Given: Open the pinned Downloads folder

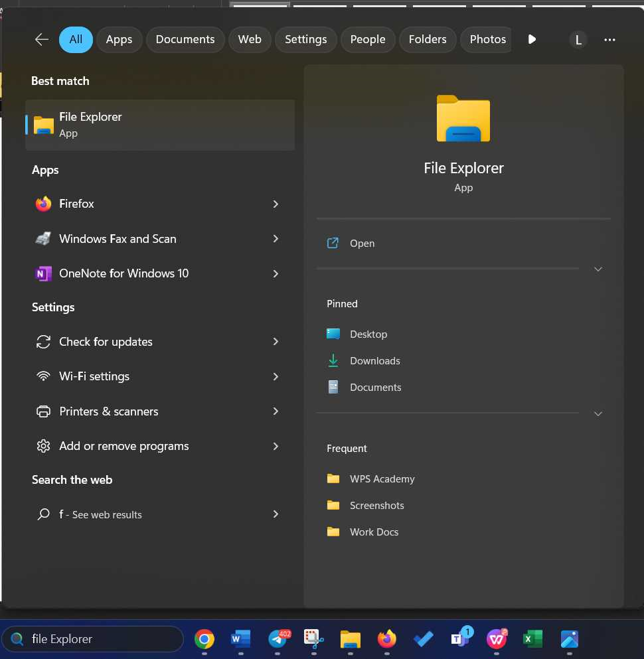Looking at the screenshot, I should coord(374,361).
